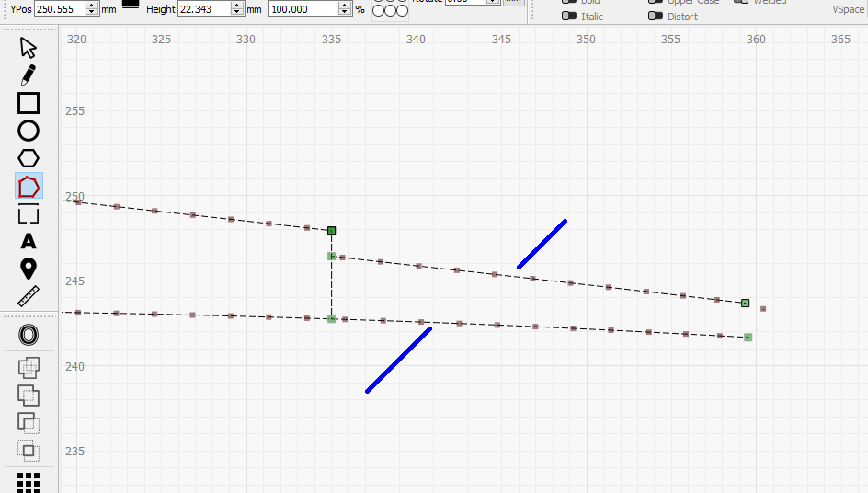Select the arrow Select tool

(x=29, y=48)
